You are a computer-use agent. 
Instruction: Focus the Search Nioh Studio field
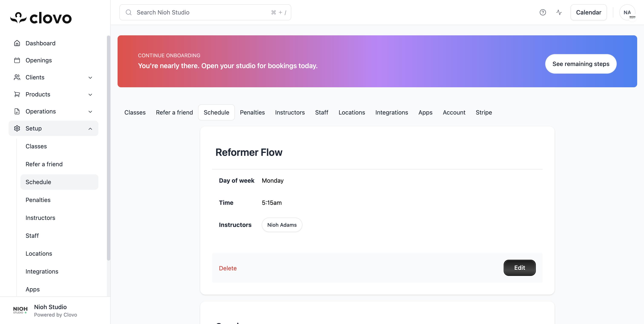(205, 12)
